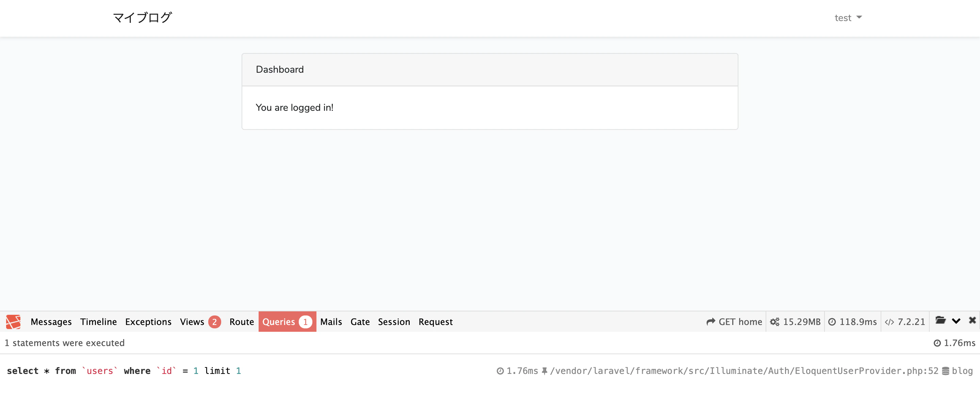This screenshot has height=395, width=980.
Task: Click the Laravel Debugbar logo icon
Action: [13, 322]
